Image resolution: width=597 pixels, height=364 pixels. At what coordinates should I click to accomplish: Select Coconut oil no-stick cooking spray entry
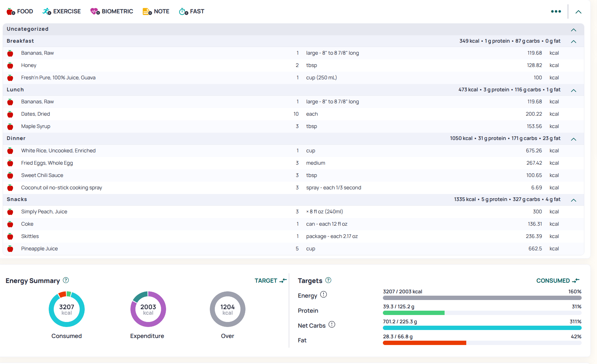(x=62, y=188)
